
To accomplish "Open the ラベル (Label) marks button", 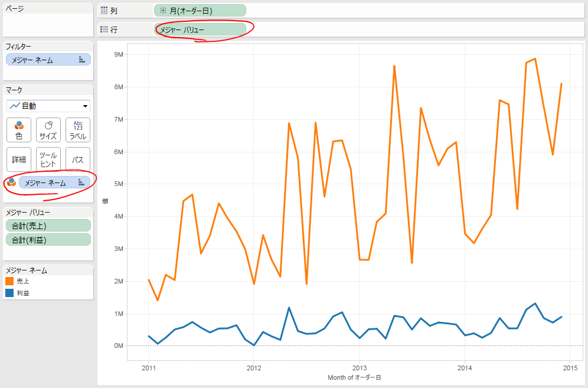I will tap(78, 130).
